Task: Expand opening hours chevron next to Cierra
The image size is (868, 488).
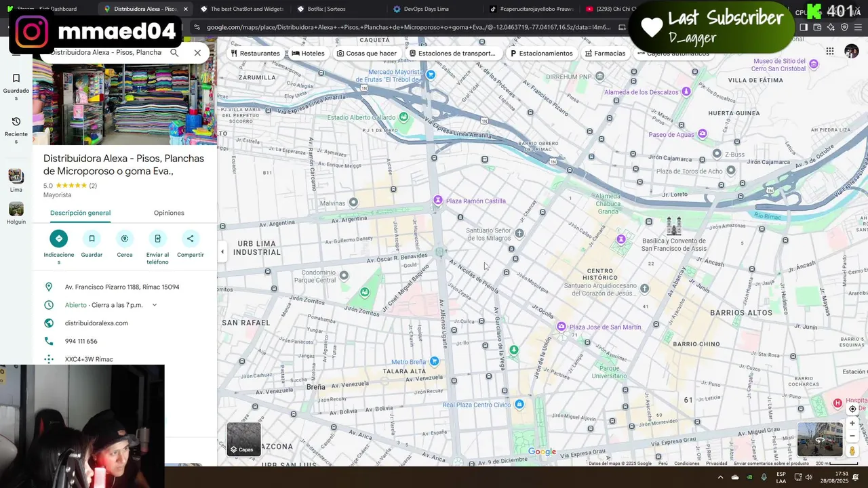Action: pyautogui.click(x=155, y=305)
